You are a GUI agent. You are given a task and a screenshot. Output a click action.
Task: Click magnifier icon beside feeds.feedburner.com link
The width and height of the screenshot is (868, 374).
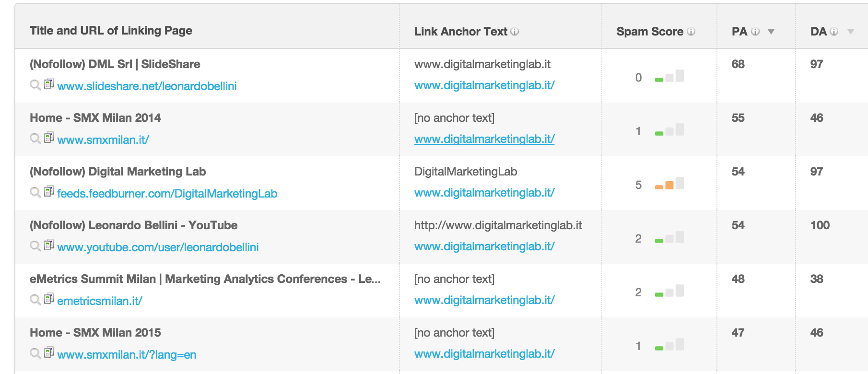pos(35,193)
